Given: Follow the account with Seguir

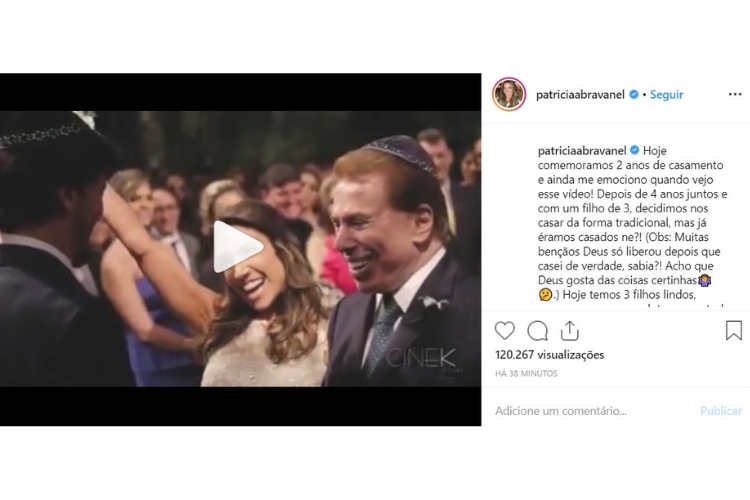Looking at the screenshot, I should (667, 95).
